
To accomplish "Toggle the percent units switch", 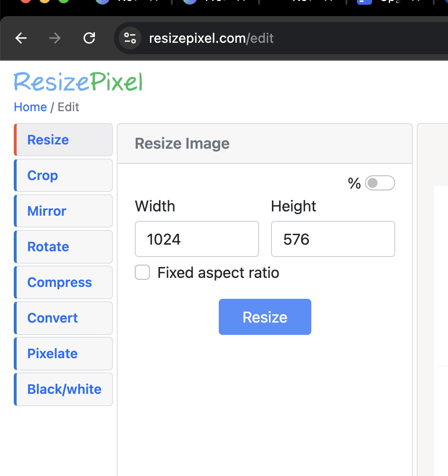I will click(380, 183).
